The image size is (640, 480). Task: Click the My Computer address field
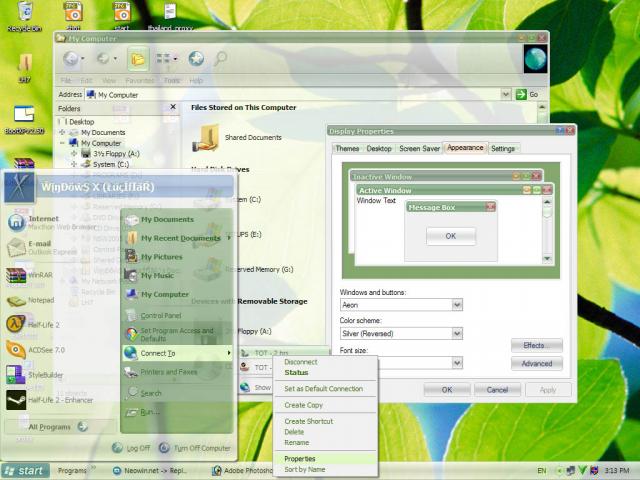(293, 95)
